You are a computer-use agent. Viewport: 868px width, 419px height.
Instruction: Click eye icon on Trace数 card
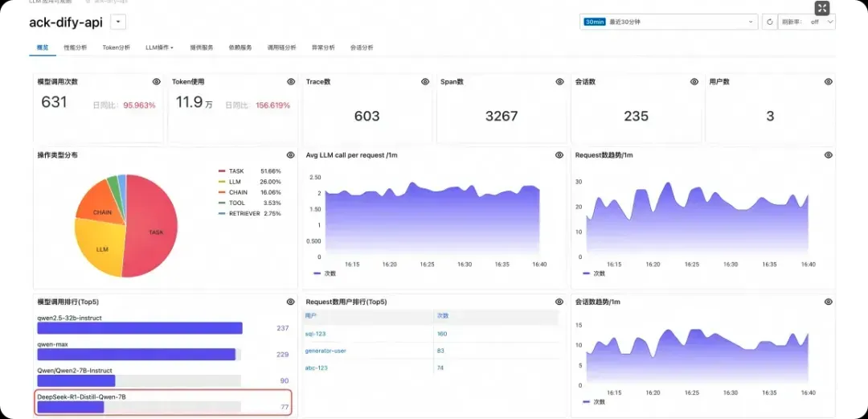[x=425, y=81]
